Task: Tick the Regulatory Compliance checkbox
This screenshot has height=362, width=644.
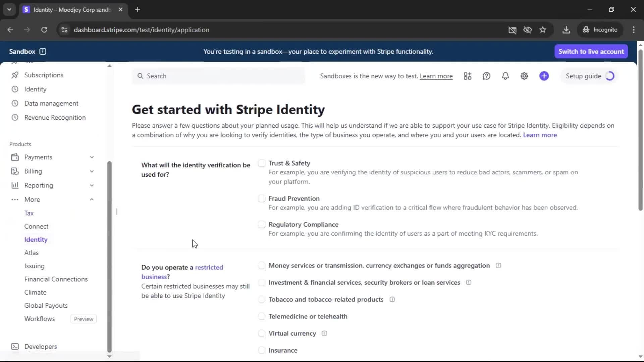Action: (x=262, y=225)
